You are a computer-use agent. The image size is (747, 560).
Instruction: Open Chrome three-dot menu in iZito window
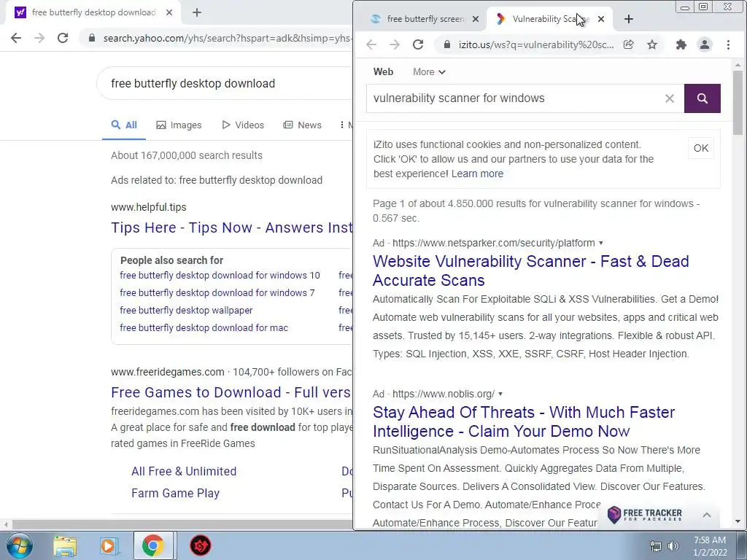(x=728, y=44)
